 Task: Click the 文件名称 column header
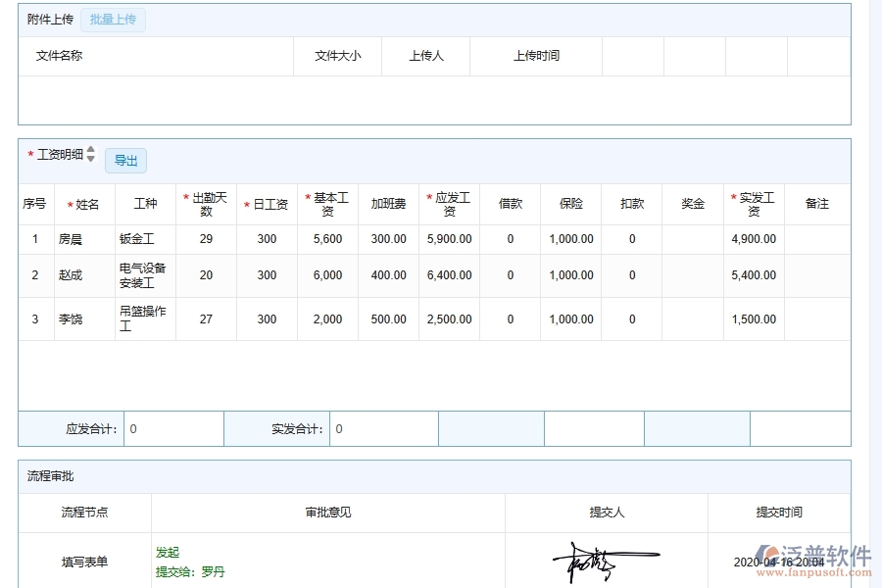click(57, 56)
